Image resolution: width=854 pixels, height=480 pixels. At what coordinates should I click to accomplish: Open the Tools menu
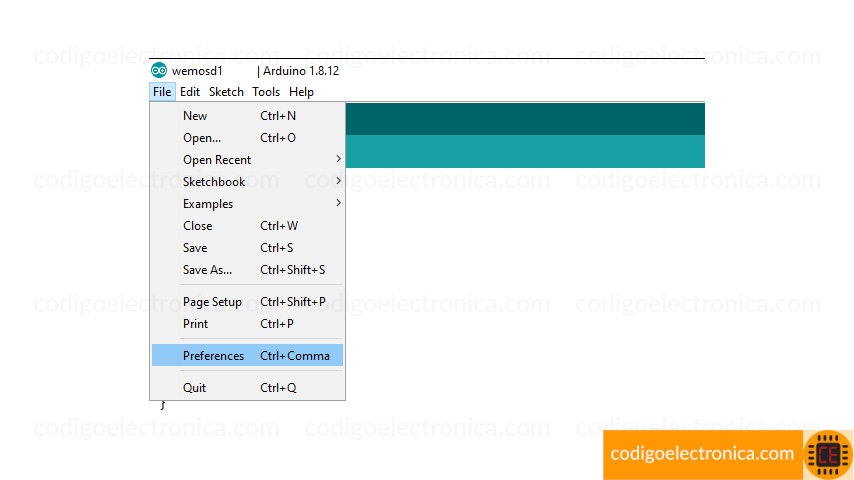click(266, 92)
